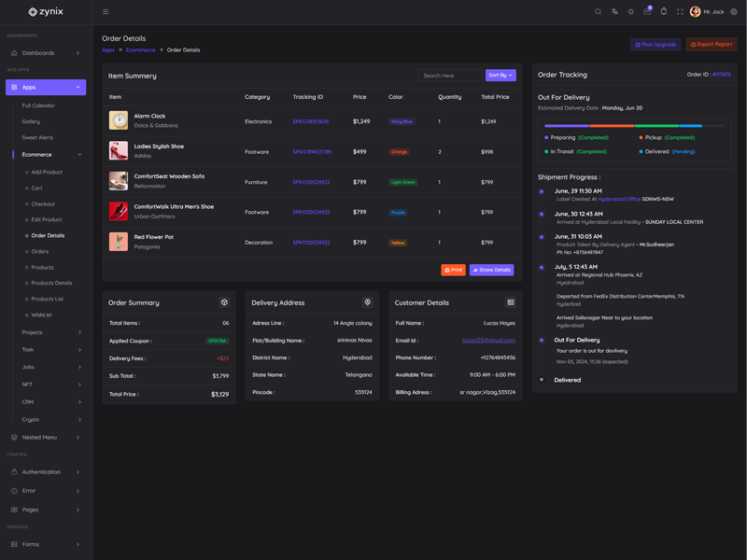Toggle fullscreen mode

[x=680, y=12]
